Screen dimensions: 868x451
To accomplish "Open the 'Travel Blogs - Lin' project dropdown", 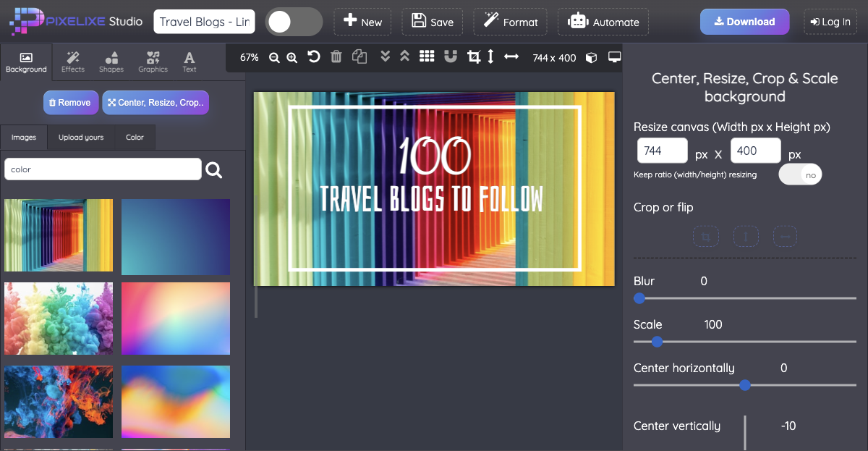I will 204,22.
